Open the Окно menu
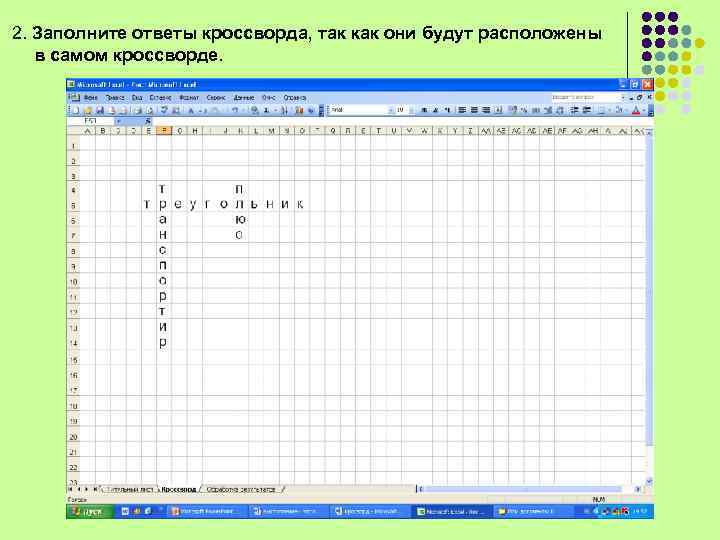 [269, 98]
